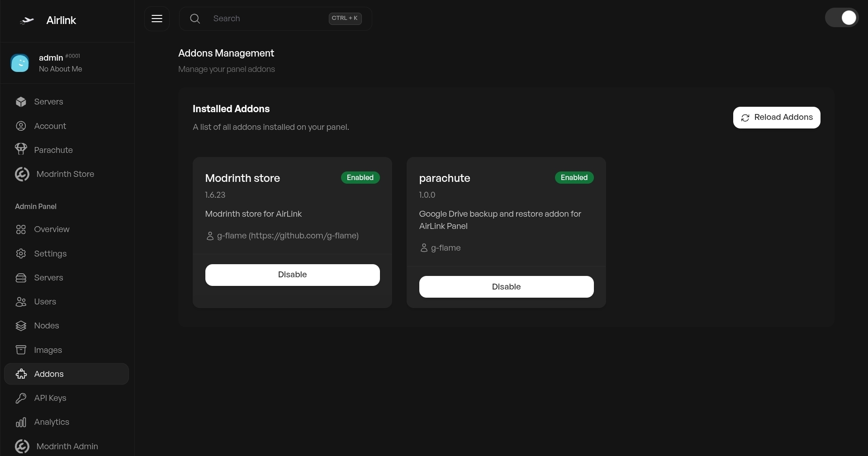
Task: Open the Analytics chart icon
Action: pyautogui.click(x=21, y=422)
